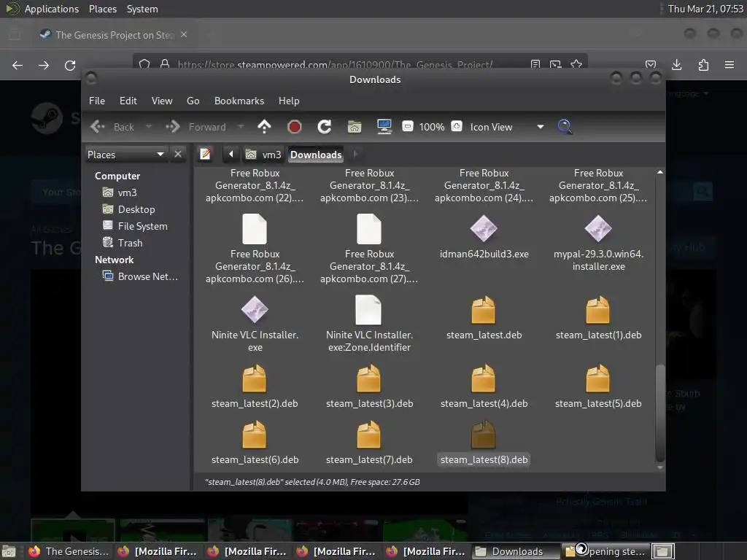Select the steam_latest(6).deb package

[x=255, y=435]
